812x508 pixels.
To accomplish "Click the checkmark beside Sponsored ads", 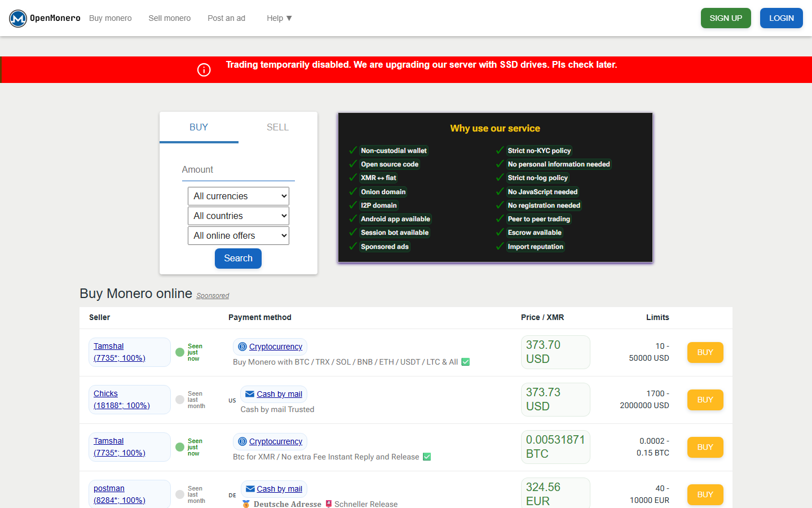I will 353,246.
